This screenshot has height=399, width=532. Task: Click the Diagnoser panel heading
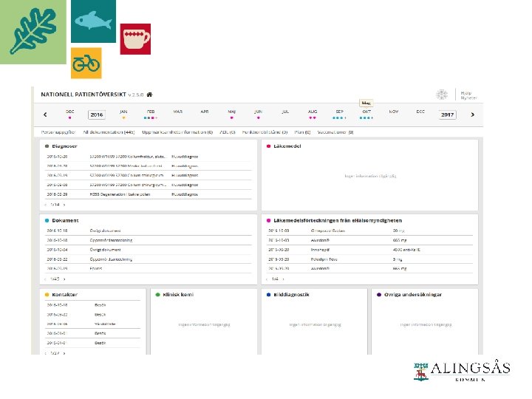[x=64, y=146]
